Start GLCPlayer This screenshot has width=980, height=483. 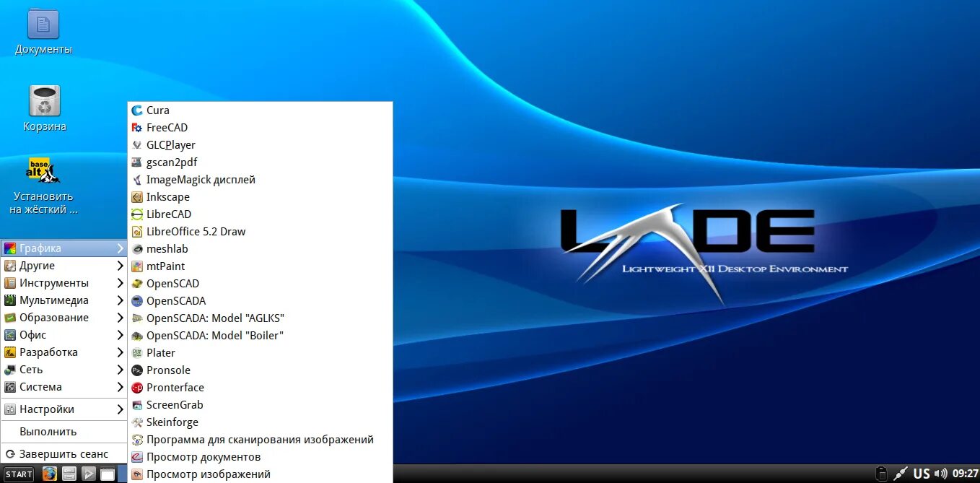tap(260, 145)
